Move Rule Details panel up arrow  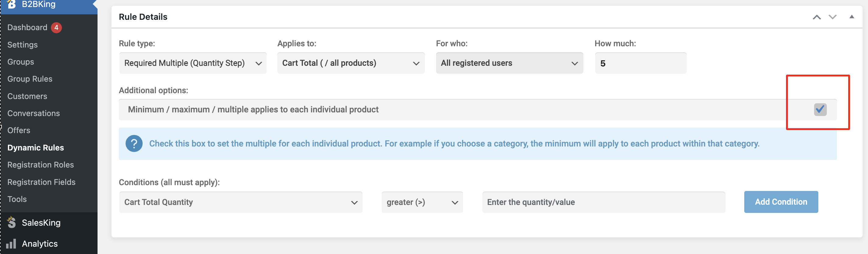[x=816, y=17]
